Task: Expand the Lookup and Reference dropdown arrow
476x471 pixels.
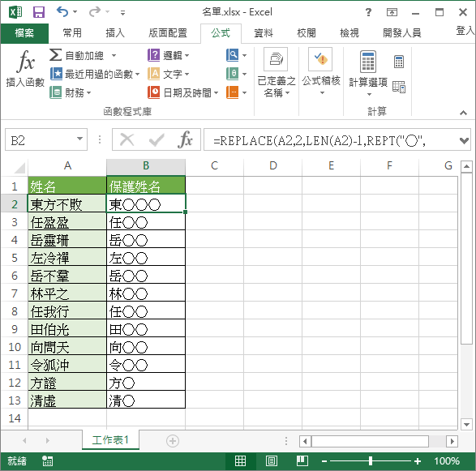Action: 244,55
